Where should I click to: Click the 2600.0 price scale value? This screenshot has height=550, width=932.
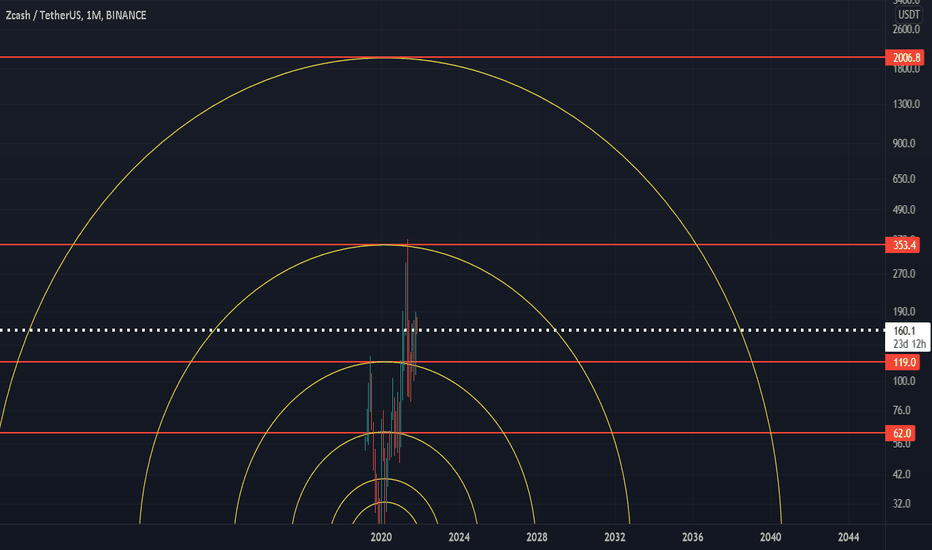coord(906,29)
